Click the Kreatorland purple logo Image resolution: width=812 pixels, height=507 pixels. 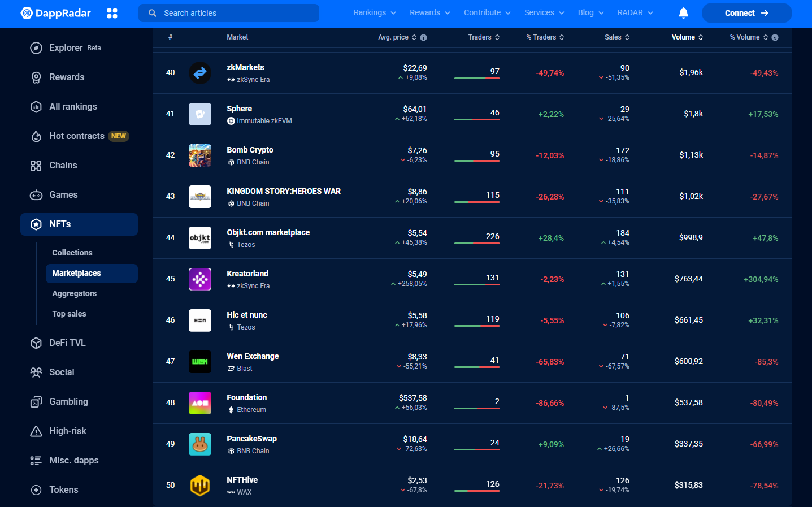200,279
